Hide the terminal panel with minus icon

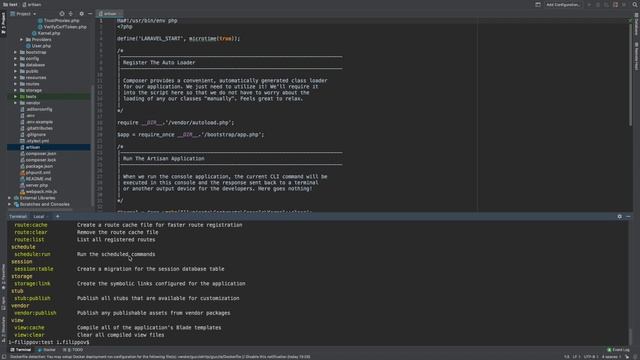pos(628,216)
